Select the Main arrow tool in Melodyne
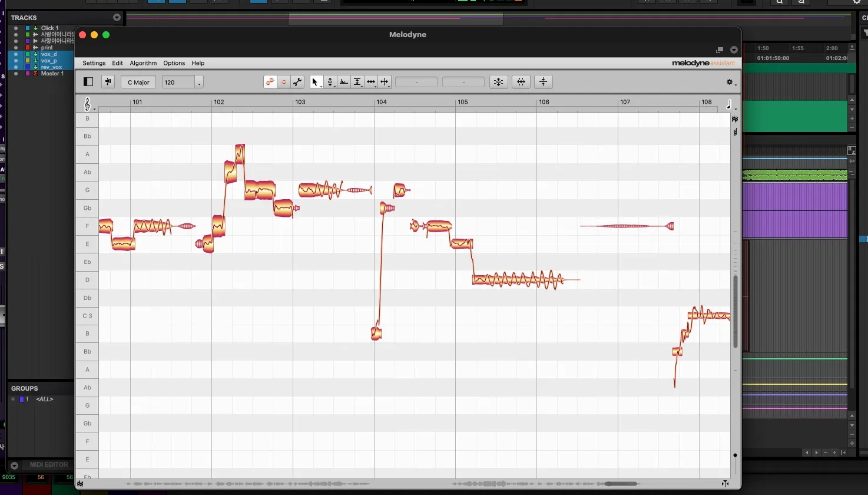 (316, 82)
